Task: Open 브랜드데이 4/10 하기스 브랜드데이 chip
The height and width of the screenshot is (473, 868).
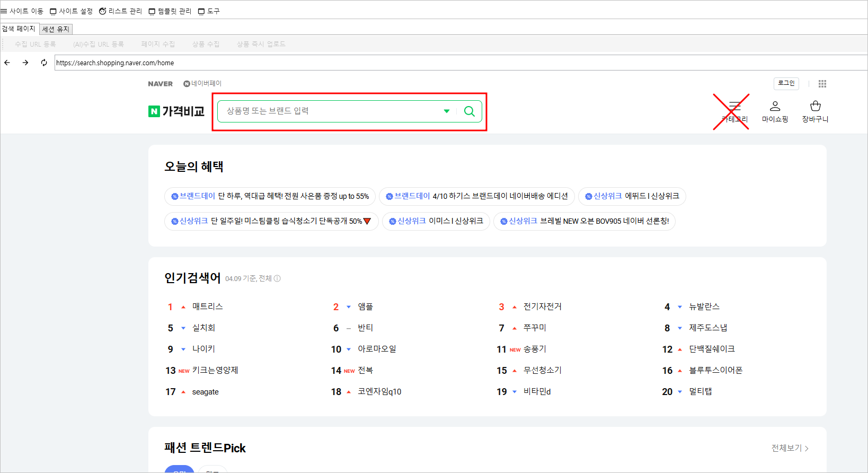Action: (477, 196)
